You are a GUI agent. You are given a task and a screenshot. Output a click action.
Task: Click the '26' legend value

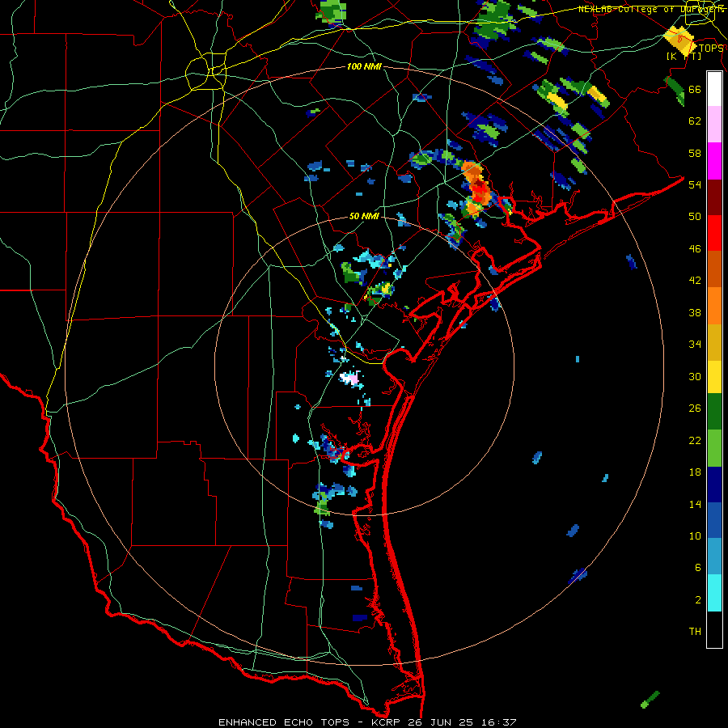695,408
